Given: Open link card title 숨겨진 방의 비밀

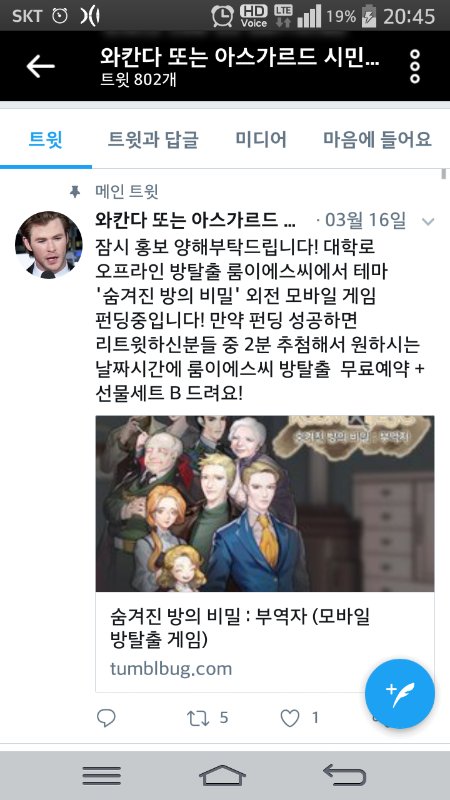Looking at the screenshot, I should pos(240,628).
